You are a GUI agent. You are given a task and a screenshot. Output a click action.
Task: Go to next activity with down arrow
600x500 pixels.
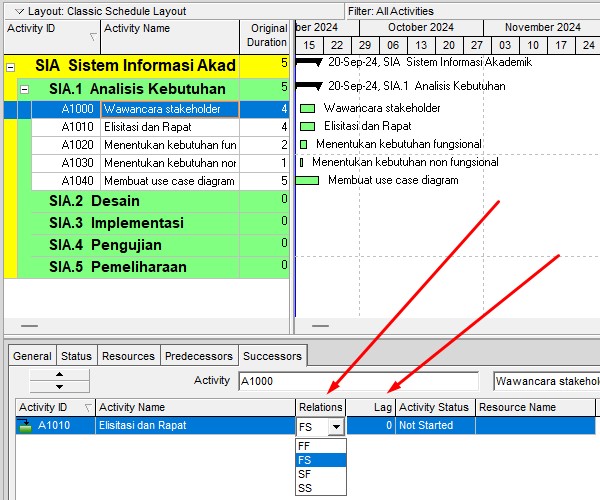click(59, 387)
